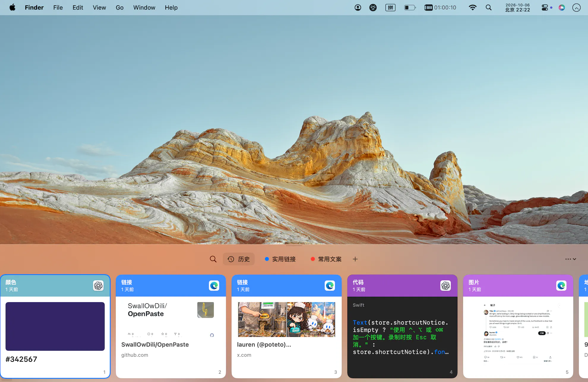Click the input method 拼 icon

point(390,7)
